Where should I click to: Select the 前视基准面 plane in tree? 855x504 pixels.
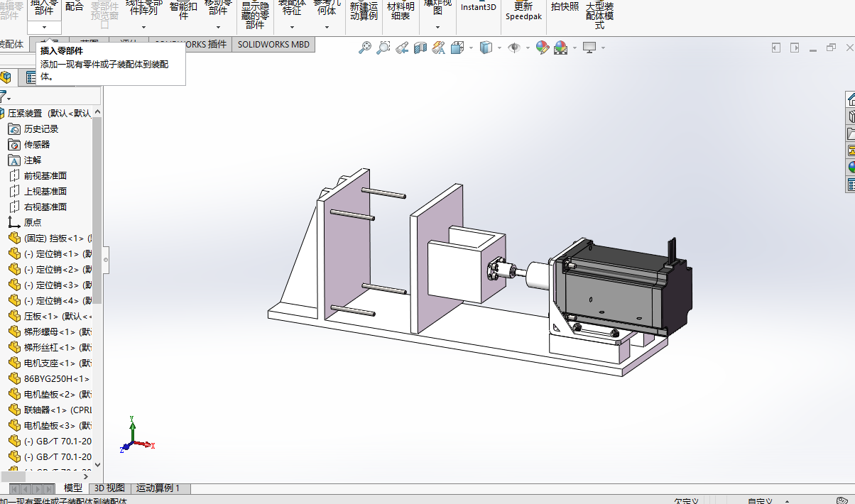coord(45,175)
